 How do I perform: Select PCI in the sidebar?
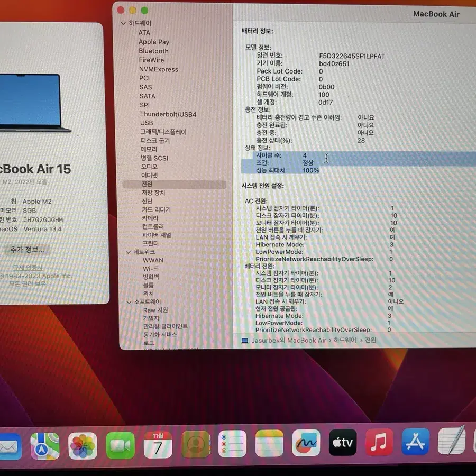144,78
